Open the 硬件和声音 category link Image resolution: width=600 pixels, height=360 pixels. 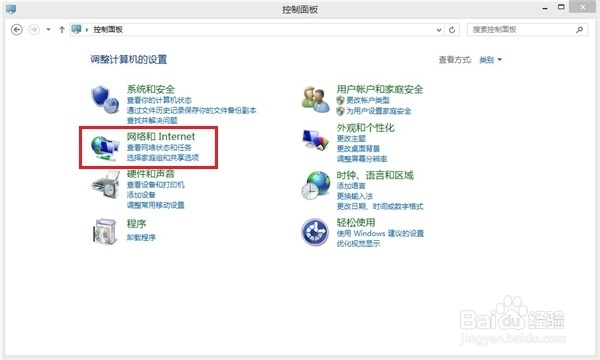151,174
